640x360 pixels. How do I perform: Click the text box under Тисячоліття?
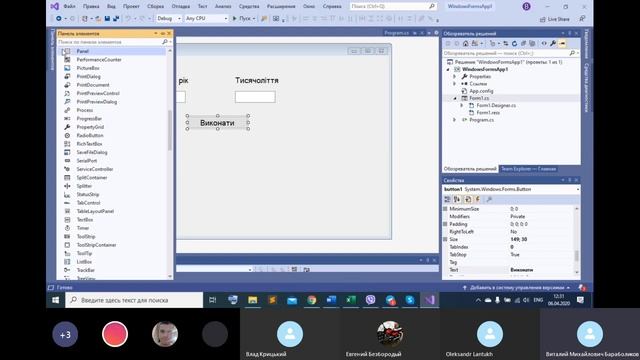tap(255, 97)
